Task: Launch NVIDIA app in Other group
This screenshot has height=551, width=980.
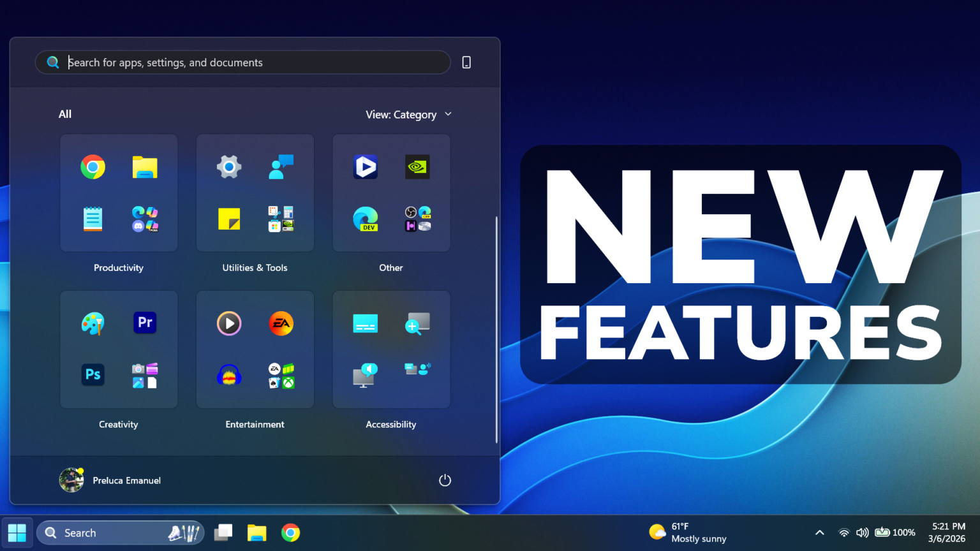Action: pyautogui.click(x=417, y=167)
